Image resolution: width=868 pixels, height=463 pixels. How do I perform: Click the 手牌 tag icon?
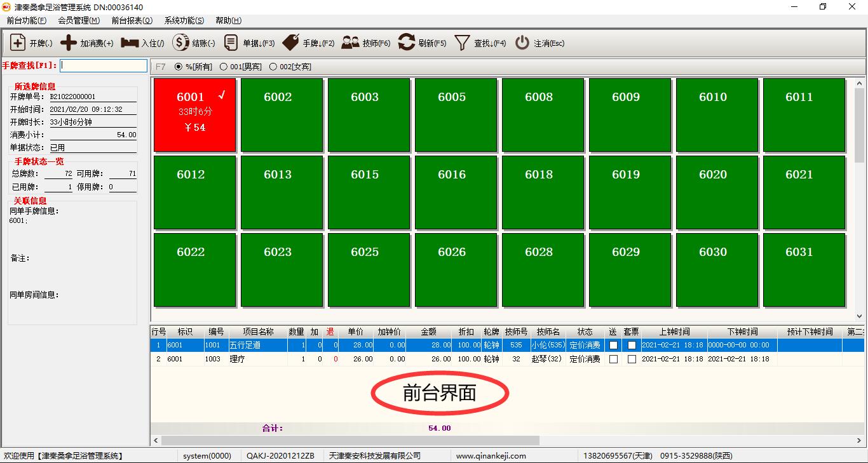291,43
